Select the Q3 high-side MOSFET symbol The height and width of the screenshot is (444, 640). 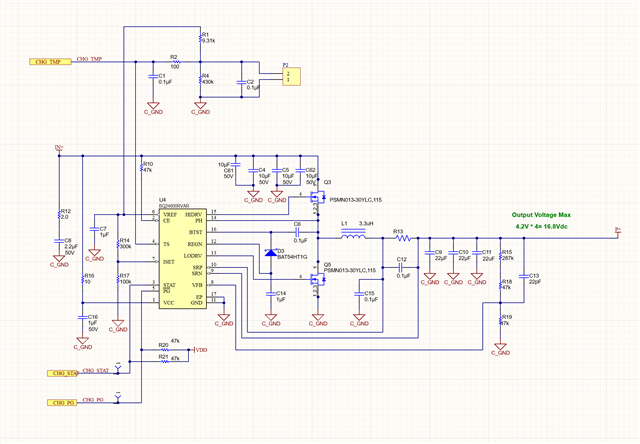pyautogui.click(x=317, y=198)
